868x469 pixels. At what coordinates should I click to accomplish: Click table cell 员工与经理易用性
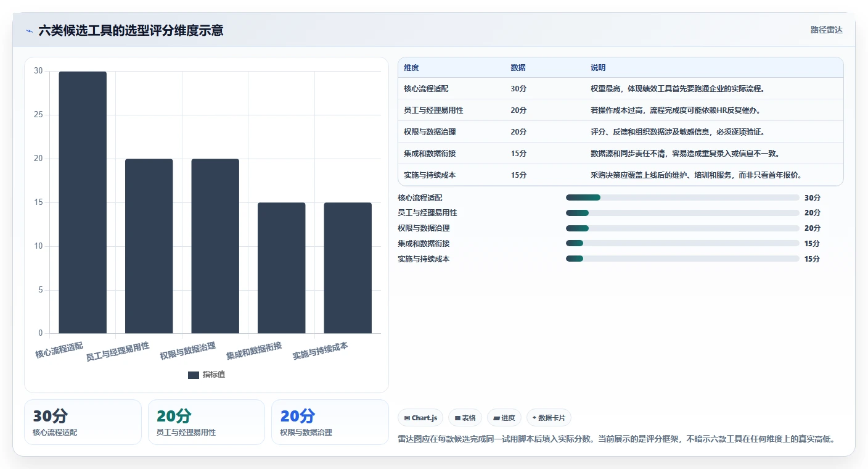point(433,110)
